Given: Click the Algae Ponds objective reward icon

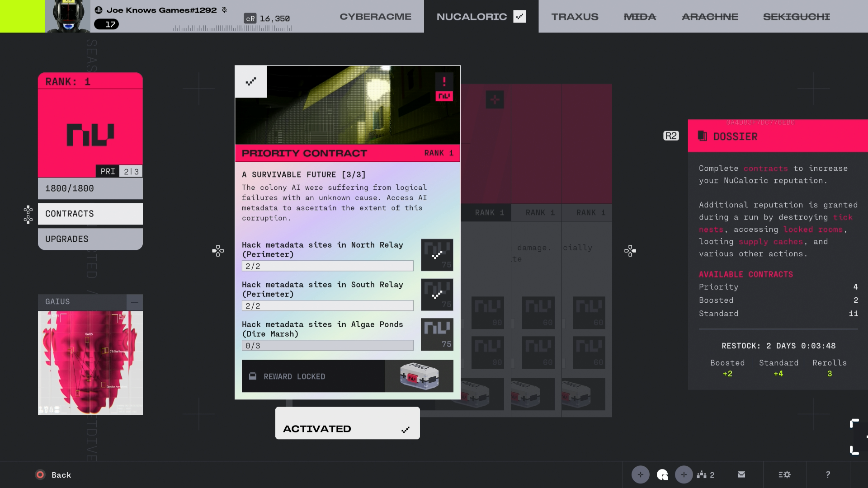Looking at the screenshot, I should tap(437, 334).
